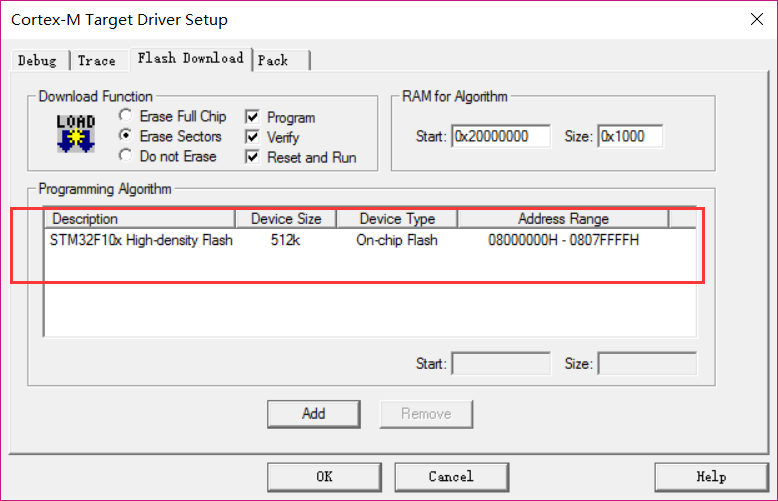Switch to the Debug tab

pos(38,61)
